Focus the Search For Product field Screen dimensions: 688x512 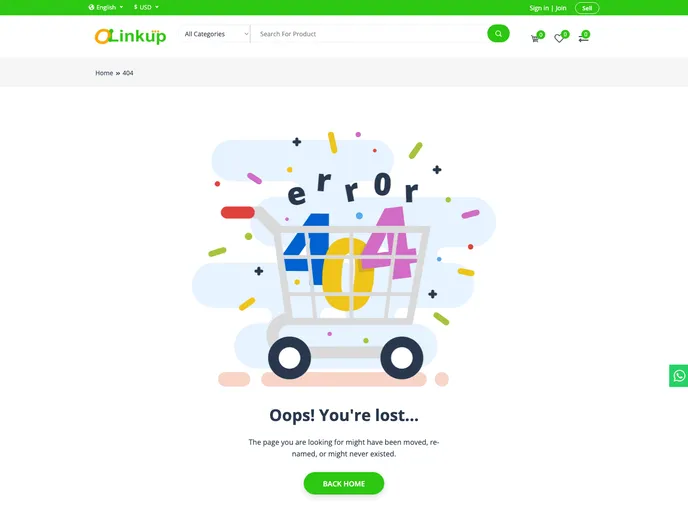tap(369, 34)
